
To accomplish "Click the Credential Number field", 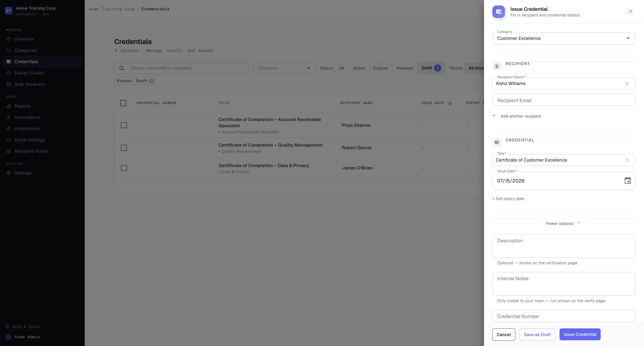I will 563,316.
